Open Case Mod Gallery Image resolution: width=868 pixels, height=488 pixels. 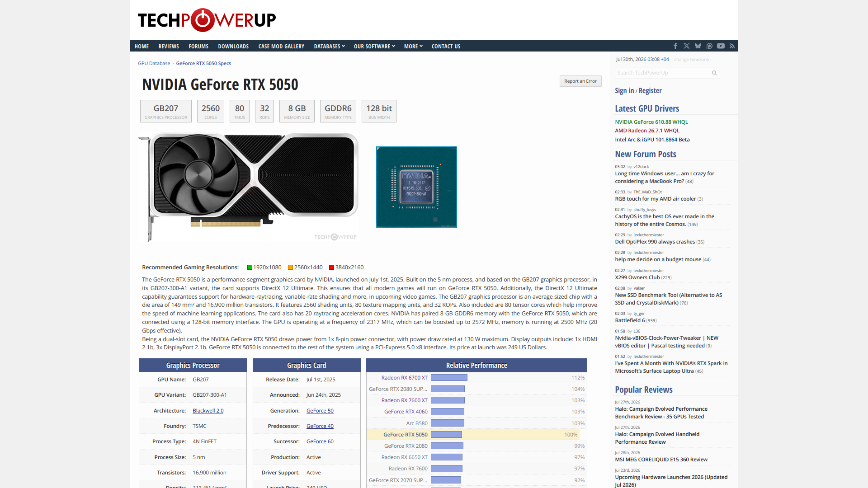click(x=281, y=46)
